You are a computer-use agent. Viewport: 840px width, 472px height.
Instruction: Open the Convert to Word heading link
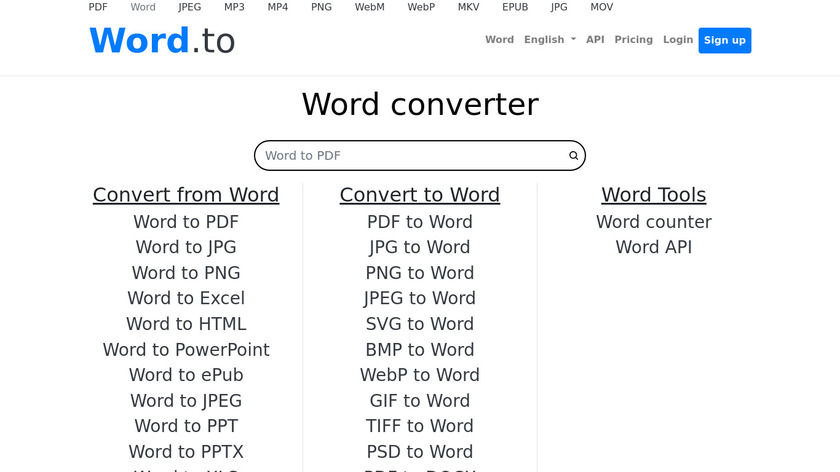[419, 195]
